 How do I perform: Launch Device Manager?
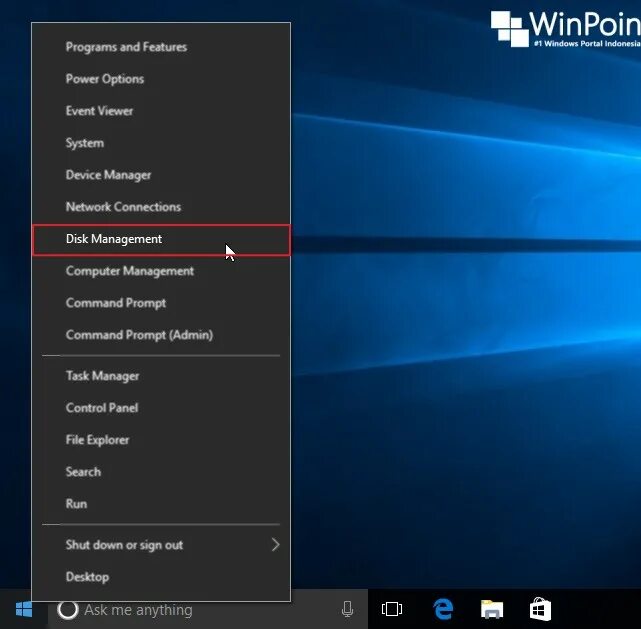(161, 175)
